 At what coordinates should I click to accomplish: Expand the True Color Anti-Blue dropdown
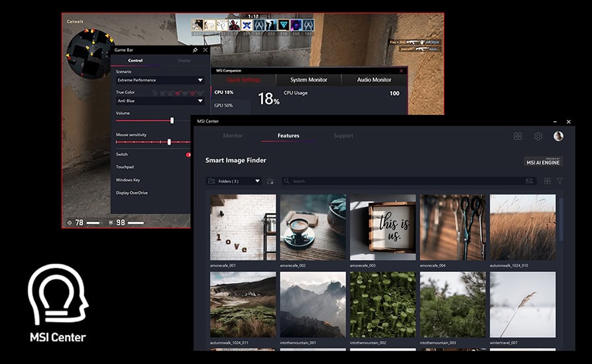click(x=160, y=101)
